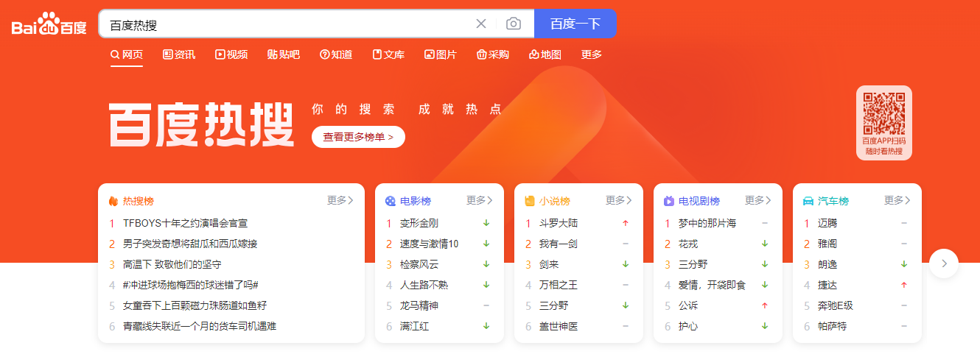Click the TV icon for 电视剧榜

tap(669, 201)
